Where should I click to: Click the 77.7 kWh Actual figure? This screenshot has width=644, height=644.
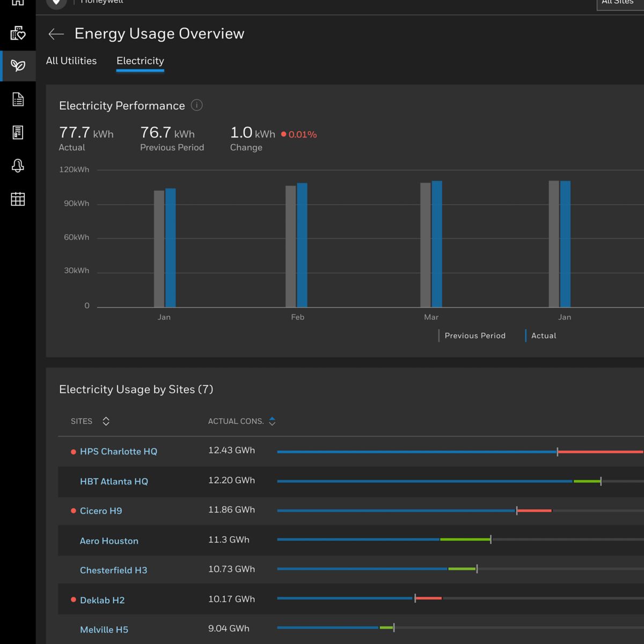point(86,133)
